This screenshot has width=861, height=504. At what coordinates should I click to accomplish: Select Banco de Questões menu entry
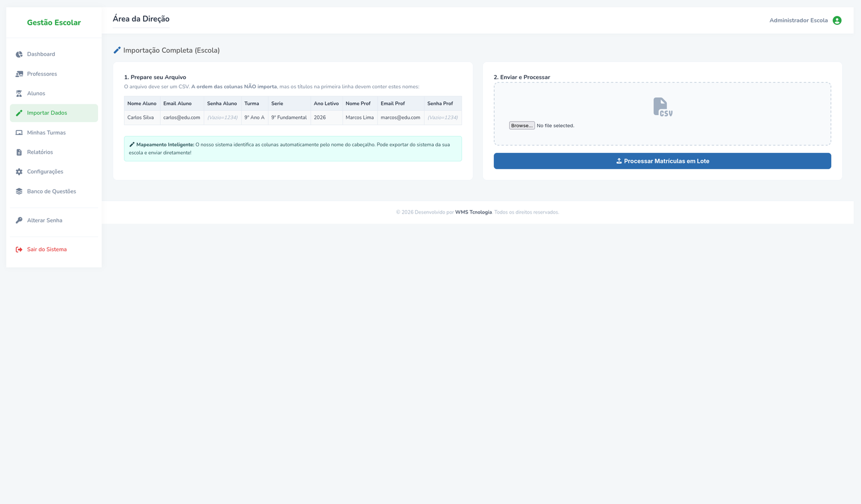(x=51, y=191)
